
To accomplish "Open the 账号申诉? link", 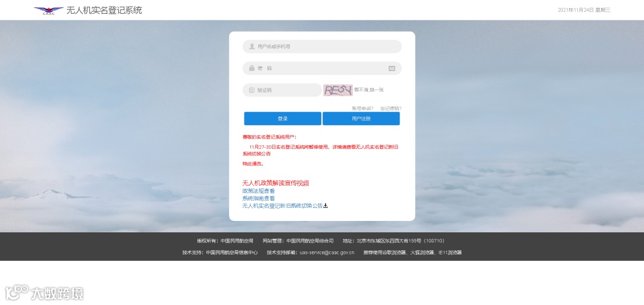I will [363, 108].
